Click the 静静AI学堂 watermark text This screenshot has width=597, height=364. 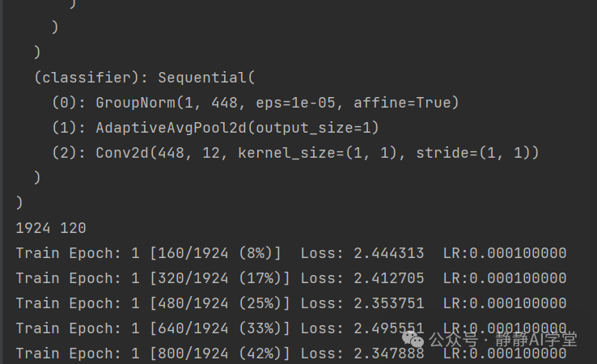coord(536,339)
